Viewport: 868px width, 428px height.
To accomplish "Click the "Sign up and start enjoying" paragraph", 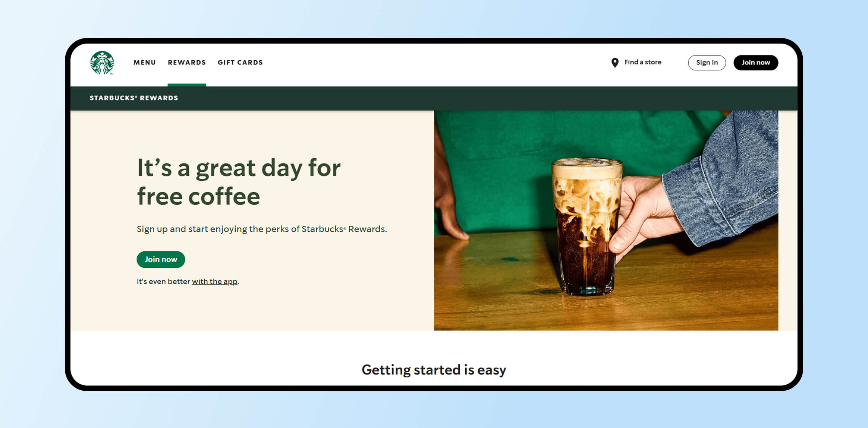I will pos(262,229).
